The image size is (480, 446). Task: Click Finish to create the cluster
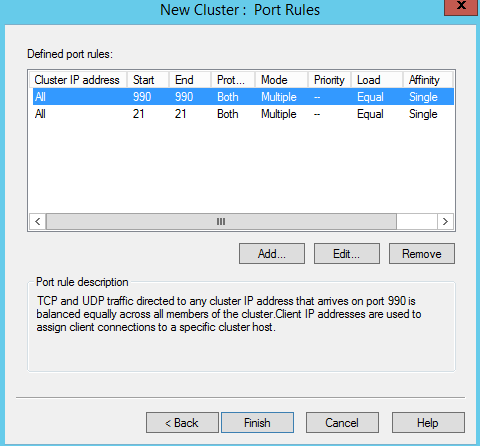(257, 423)
